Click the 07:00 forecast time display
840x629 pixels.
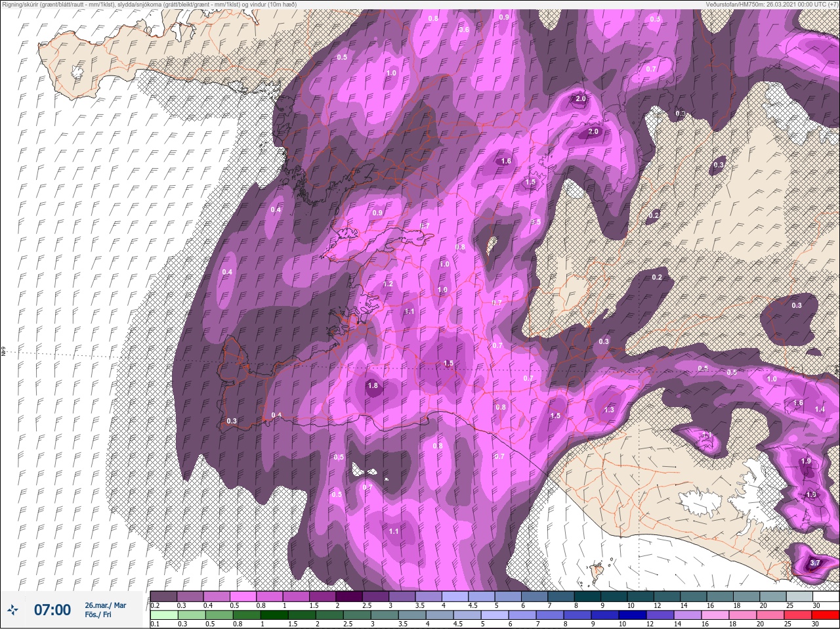click(52, 610)
